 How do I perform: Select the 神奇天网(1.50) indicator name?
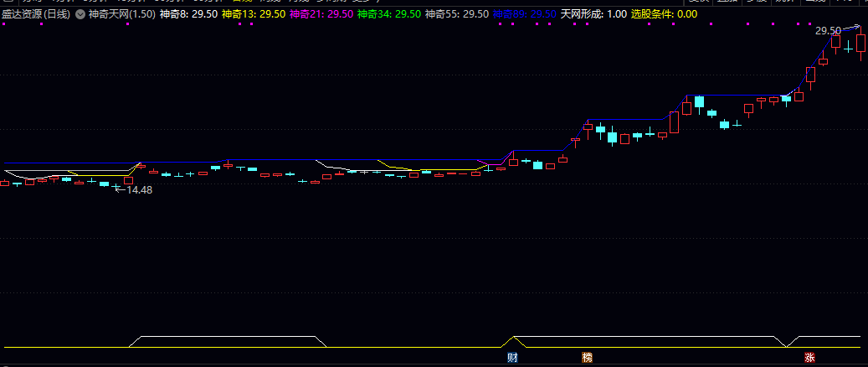(121, 15)
